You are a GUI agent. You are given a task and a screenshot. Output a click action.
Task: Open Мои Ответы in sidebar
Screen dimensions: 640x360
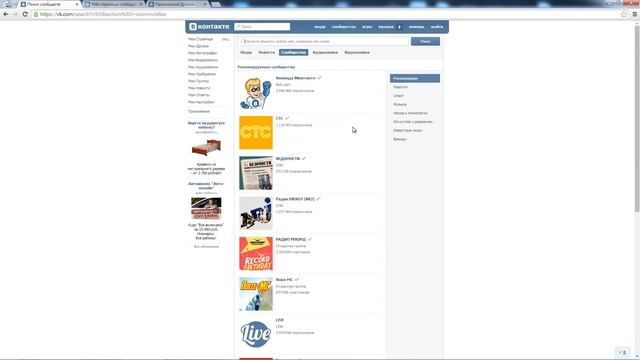199,95
